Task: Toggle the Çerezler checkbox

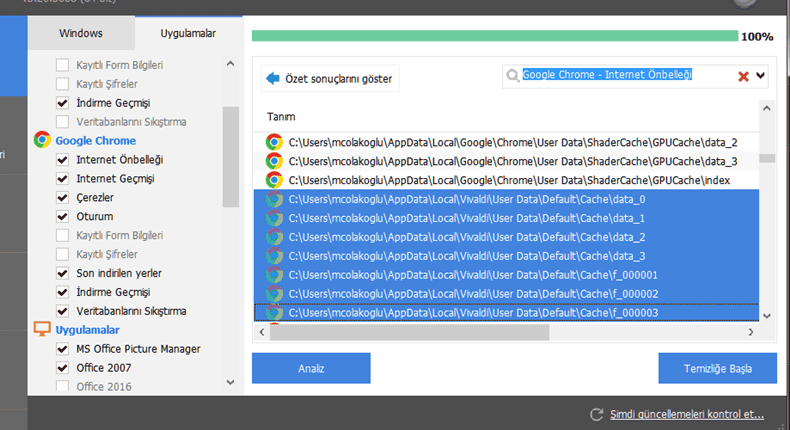Action: [x=62, y=198]
